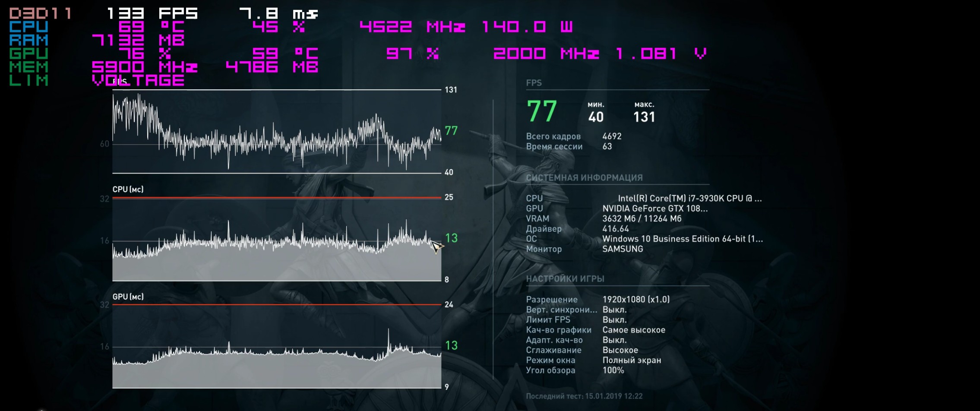
Task: Select the СИСТЕМНАЯ ИНФОРМАЦИЯ section header
Action: tap(584, 178)
